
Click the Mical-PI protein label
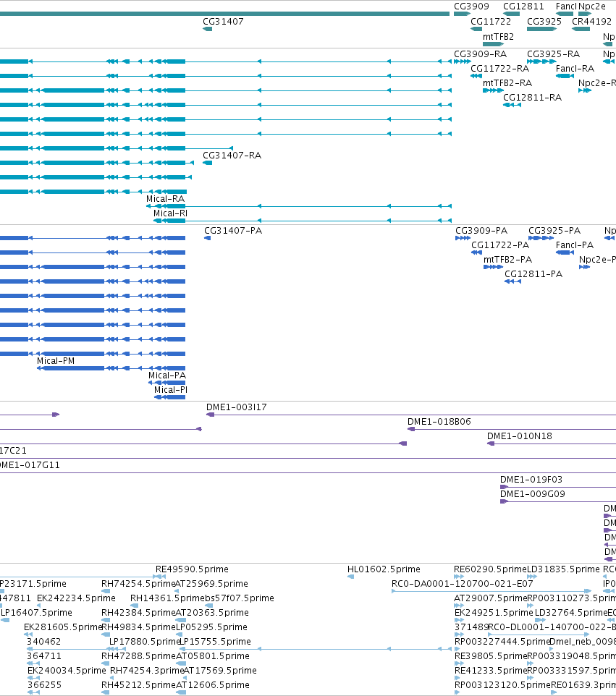(171, 390)
